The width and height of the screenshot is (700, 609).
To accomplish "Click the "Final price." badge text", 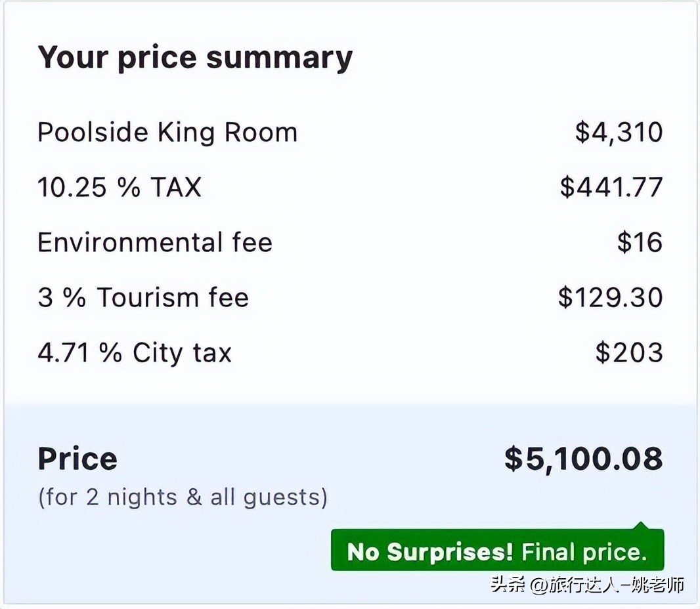I will pos(584,552).
